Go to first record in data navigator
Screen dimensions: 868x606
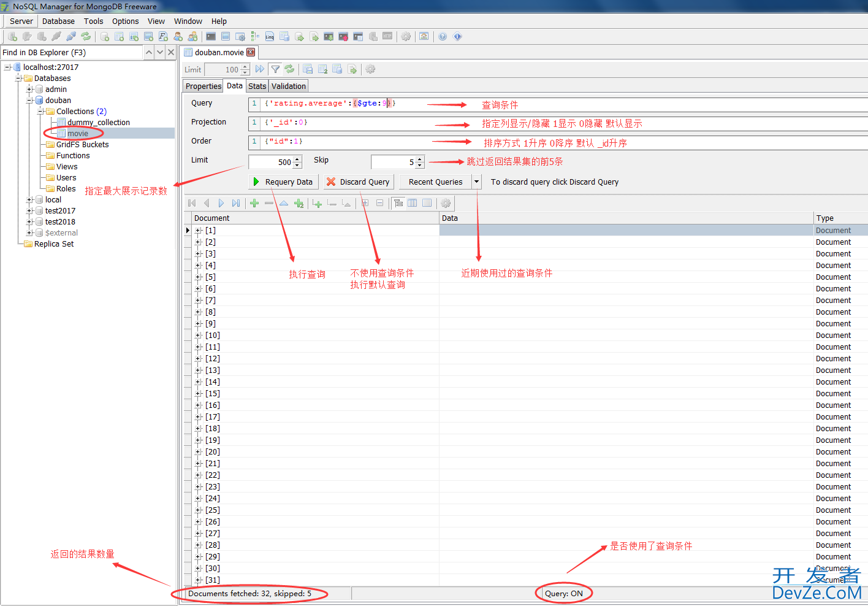[192, 203]
